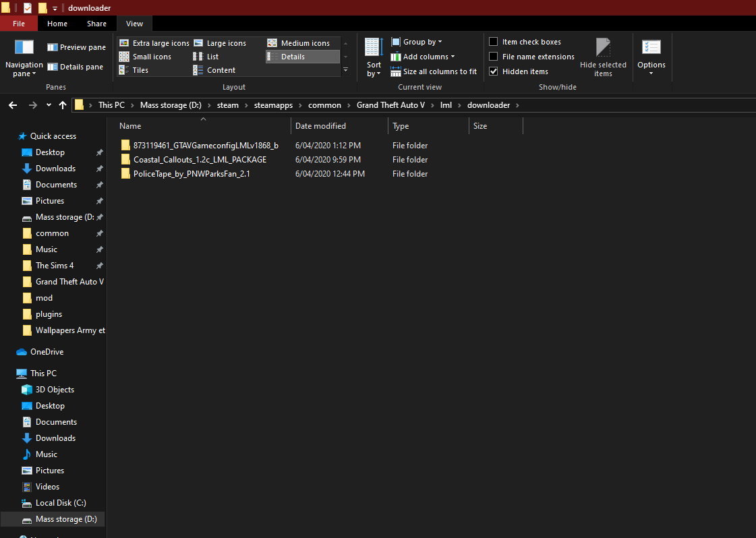Screen dimensions: 756x538
Task: Click Hide selected items
Action: click(603, 57)
